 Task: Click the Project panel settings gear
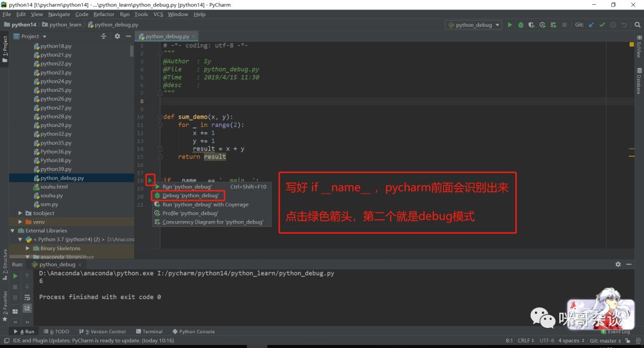[x=117, y=36]
